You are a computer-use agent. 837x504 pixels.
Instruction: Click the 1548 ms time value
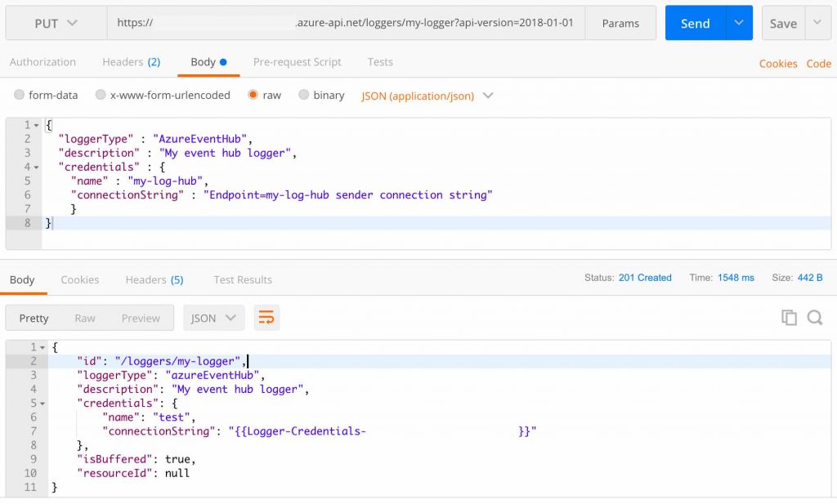[736, 278]
